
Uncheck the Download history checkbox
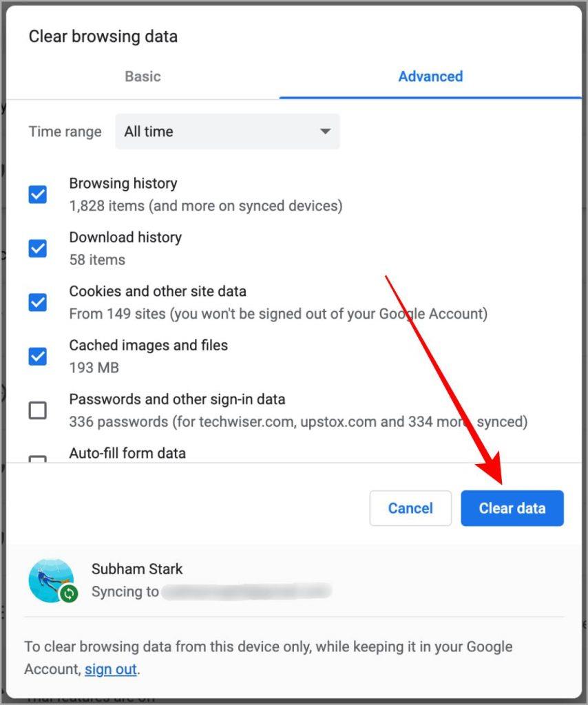37,248
